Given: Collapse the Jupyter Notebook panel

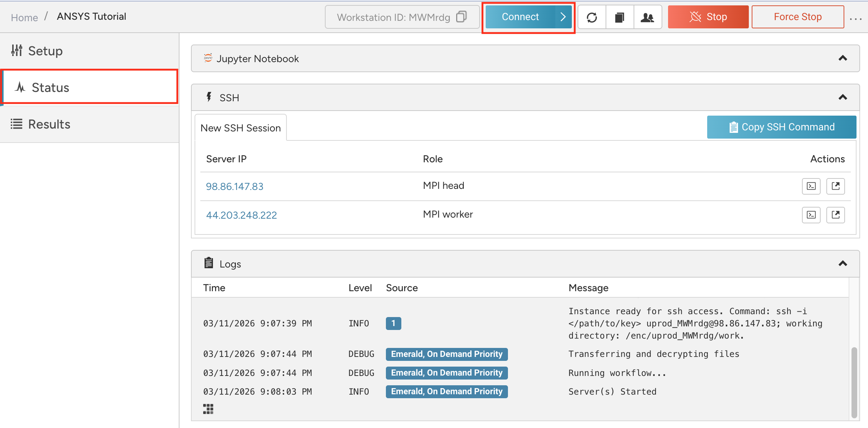Looking at the screenshot, I should [843, 58].
